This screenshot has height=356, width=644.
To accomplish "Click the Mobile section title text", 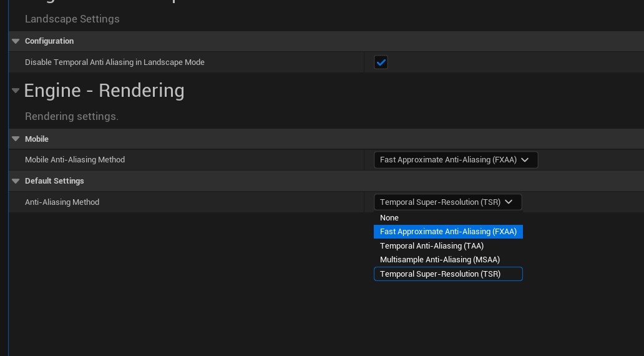I will click(37, 139).
